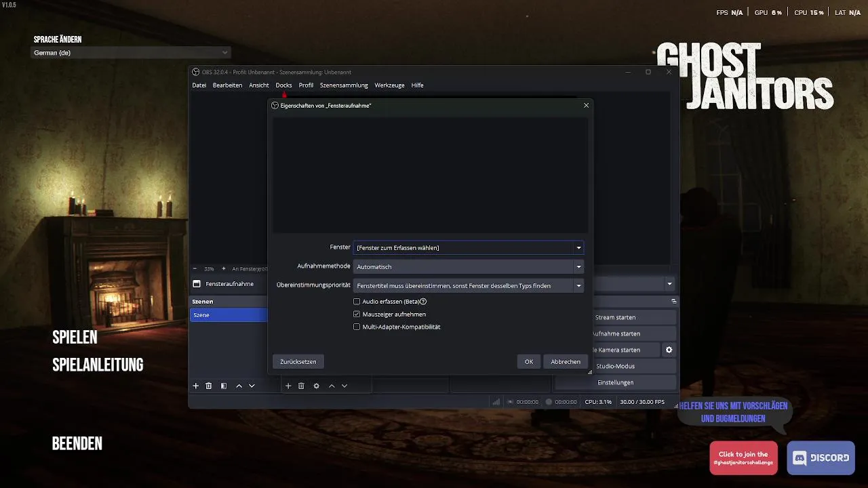The width and height of the screenshot is (868, 488).
Task: Click SPIELEN in the game menu
Action: [75, 338]
